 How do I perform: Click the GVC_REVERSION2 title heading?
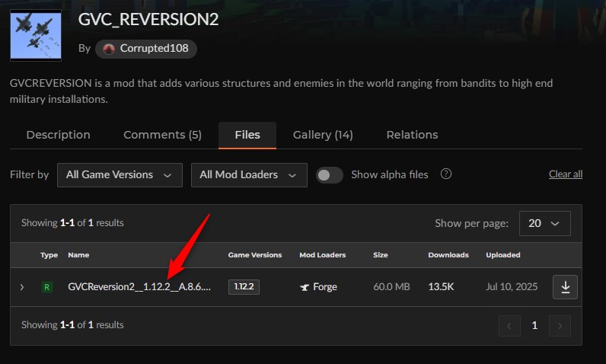(148, 19)
